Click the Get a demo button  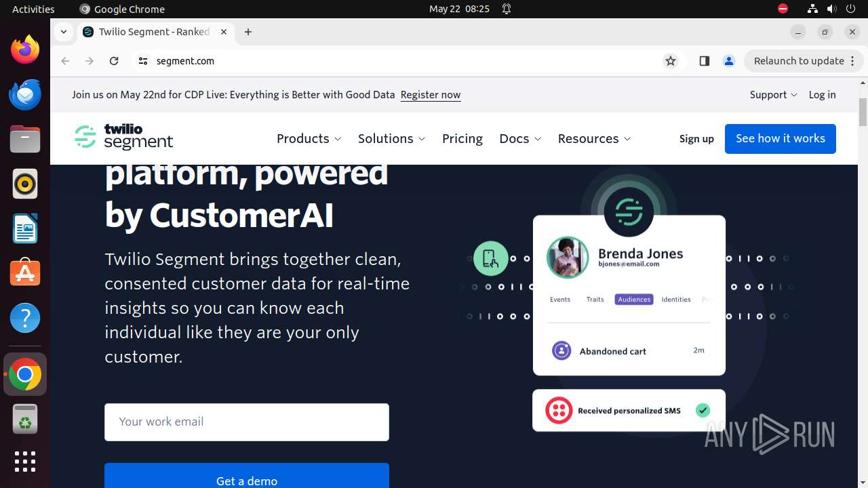(247, 476)
